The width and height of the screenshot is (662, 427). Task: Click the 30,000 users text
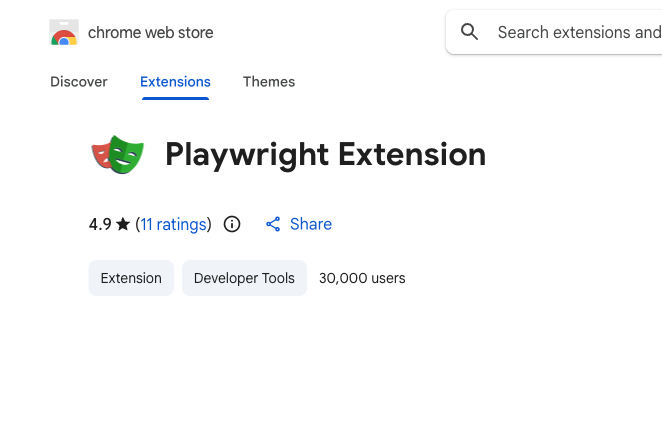[x=362, y=278]
